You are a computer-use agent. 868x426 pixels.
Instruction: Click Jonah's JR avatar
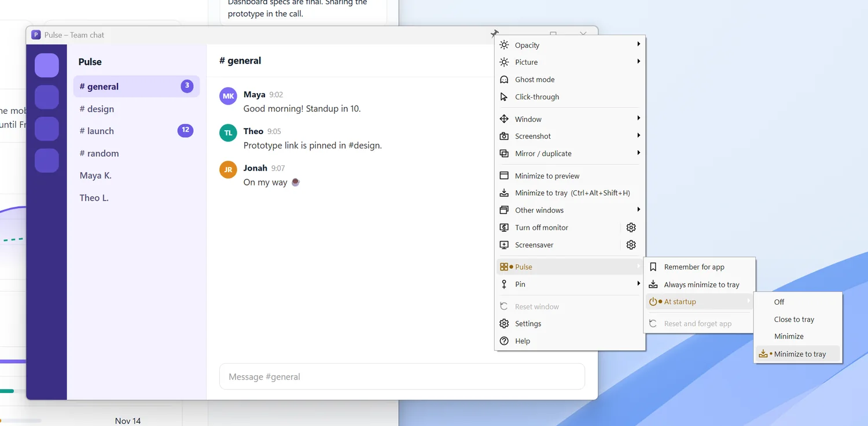229,169
